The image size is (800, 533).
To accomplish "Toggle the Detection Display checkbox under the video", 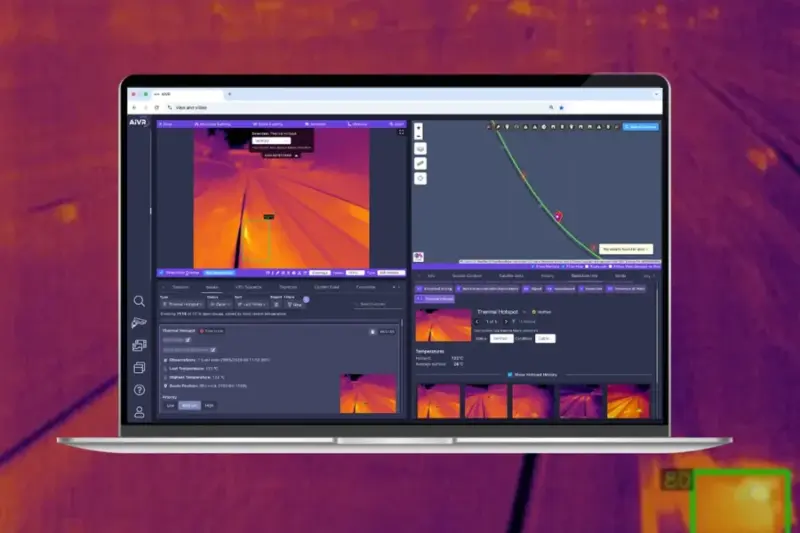I will coord(161,273).
